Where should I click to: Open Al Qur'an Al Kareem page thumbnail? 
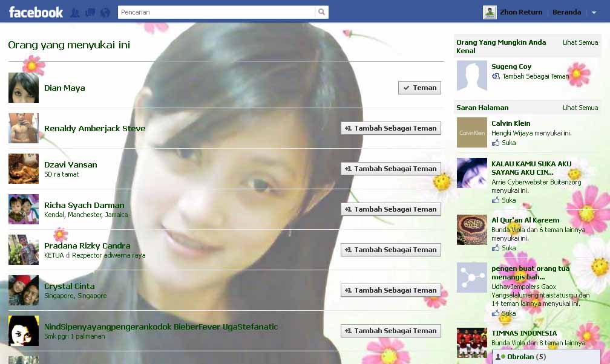(471, 229)
